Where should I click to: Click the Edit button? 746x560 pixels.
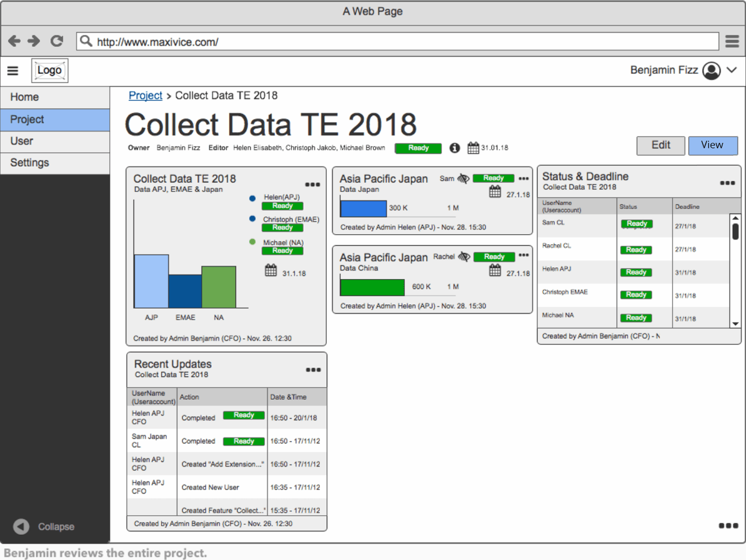pos(661,145)
